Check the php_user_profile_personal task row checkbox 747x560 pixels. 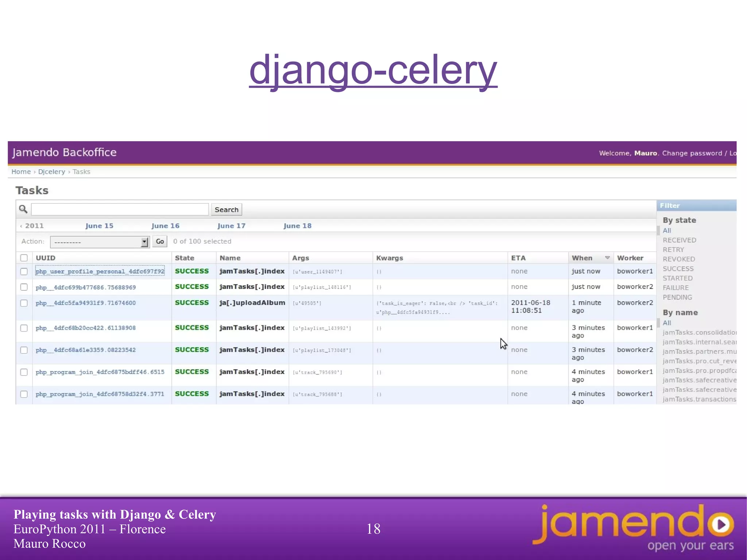[x=24, y=271]
